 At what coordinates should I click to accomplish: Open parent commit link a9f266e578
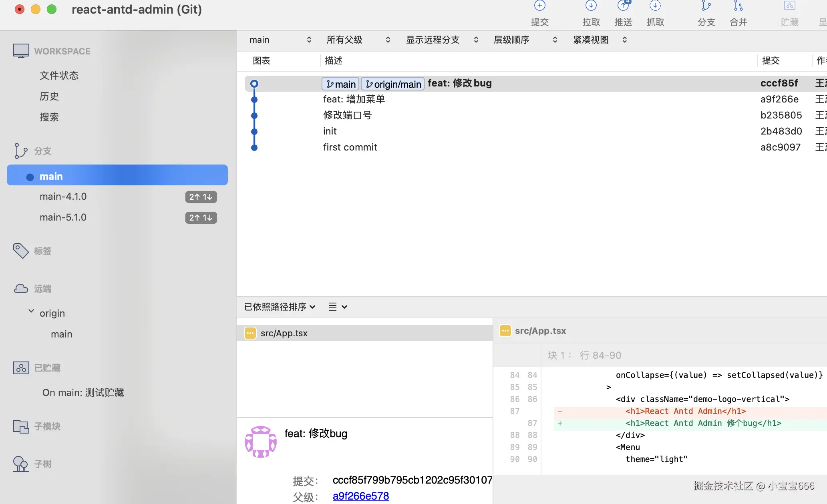(x=360, y=496)
